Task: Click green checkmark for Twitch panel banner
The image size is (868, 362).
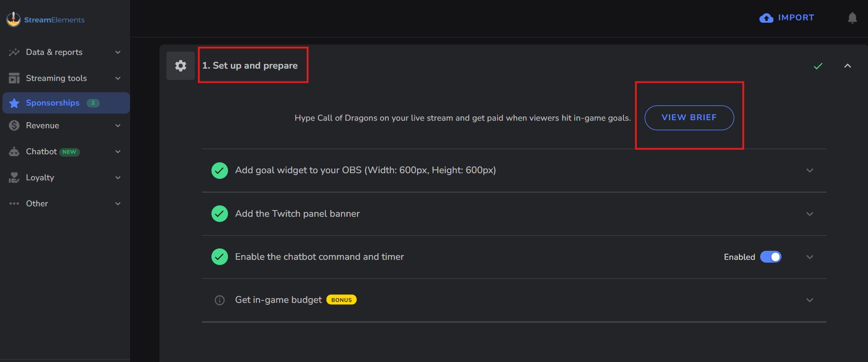Action: (219, 214)
